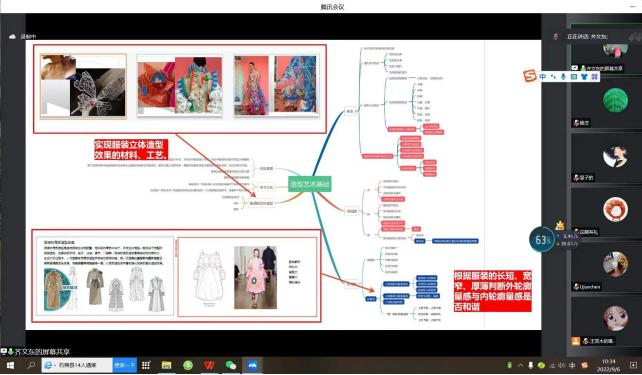Open the Windows action center notifications button
Image resolution: width=642 pixels, height=375 pixels.
click(633, 365)
